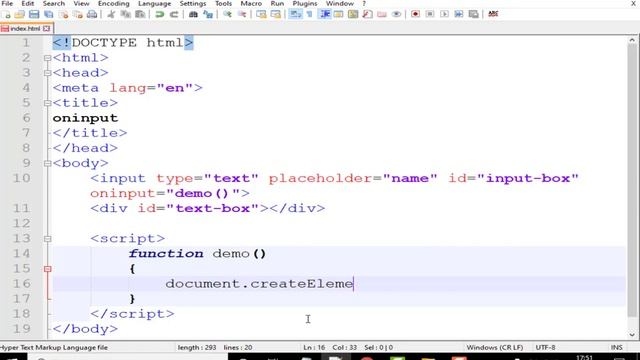Click the ABC spell check icon
This screenshot has height=360, width=640.
point(493,14)
